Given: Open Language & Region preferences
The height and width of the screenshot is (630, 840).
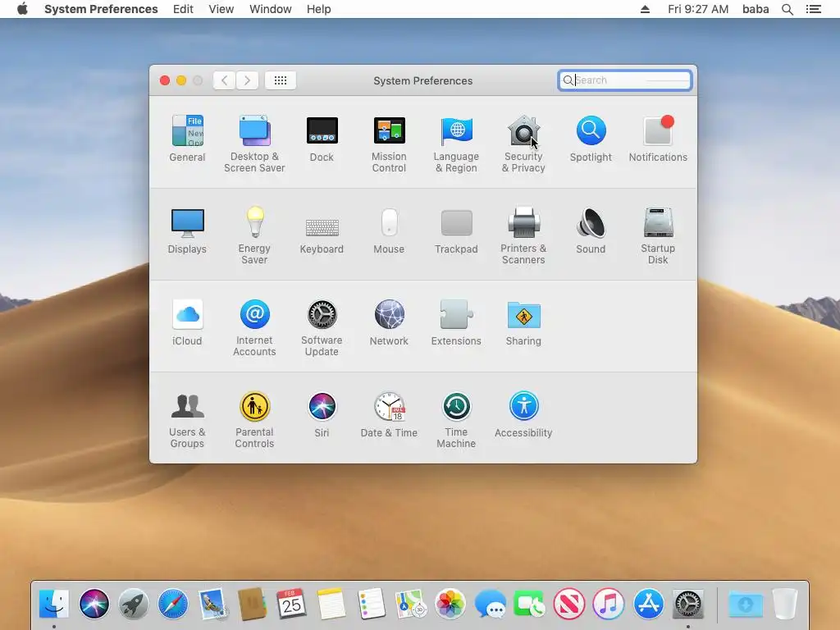Looking at the screenshot, I should click(456, 144).
